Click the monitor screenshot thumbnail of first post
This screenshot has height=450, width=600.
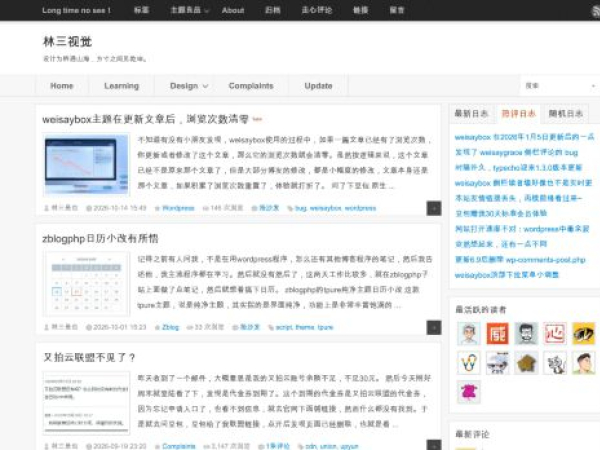(x=86, y=165)
